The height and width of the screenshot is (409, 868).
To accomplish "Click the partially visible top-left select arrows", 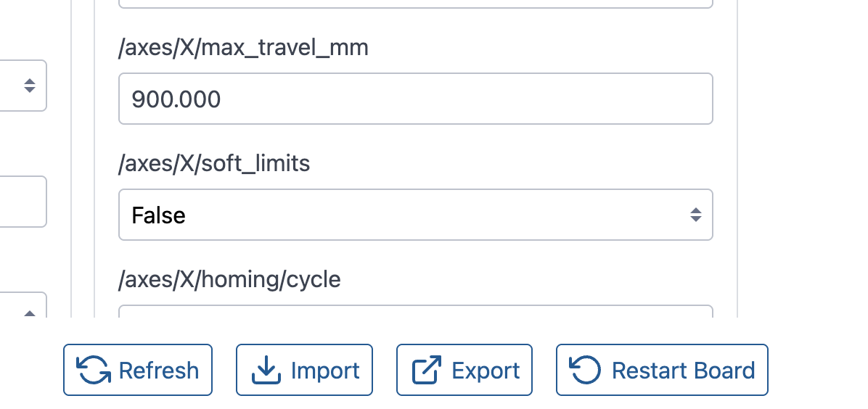I will pos(30,86).
